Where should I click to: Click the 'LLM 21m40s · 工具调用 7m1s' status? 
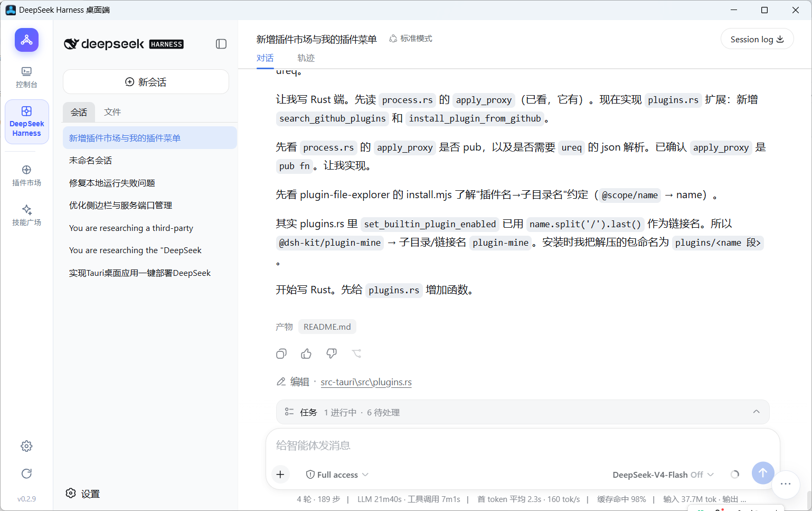point(409,499)
